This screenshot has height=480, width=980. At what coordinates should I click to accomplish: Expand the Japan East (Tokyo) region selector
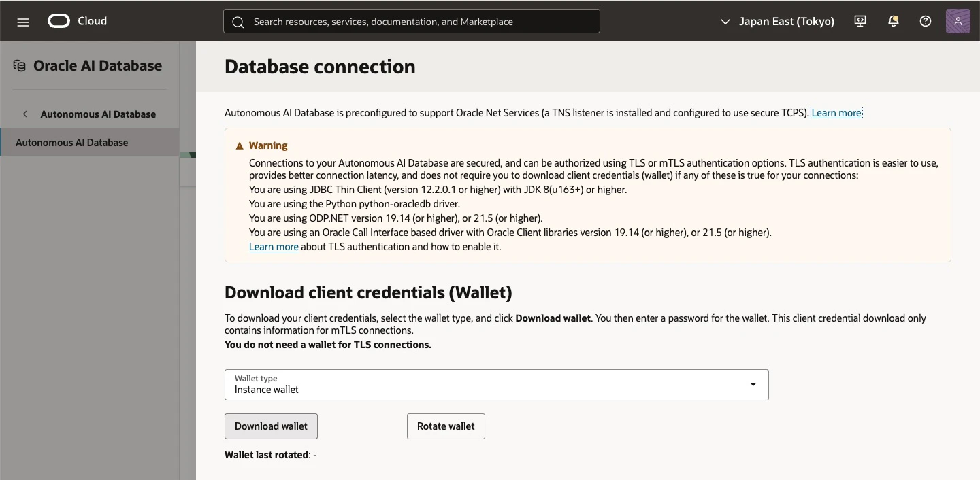(x=777, y=22)
